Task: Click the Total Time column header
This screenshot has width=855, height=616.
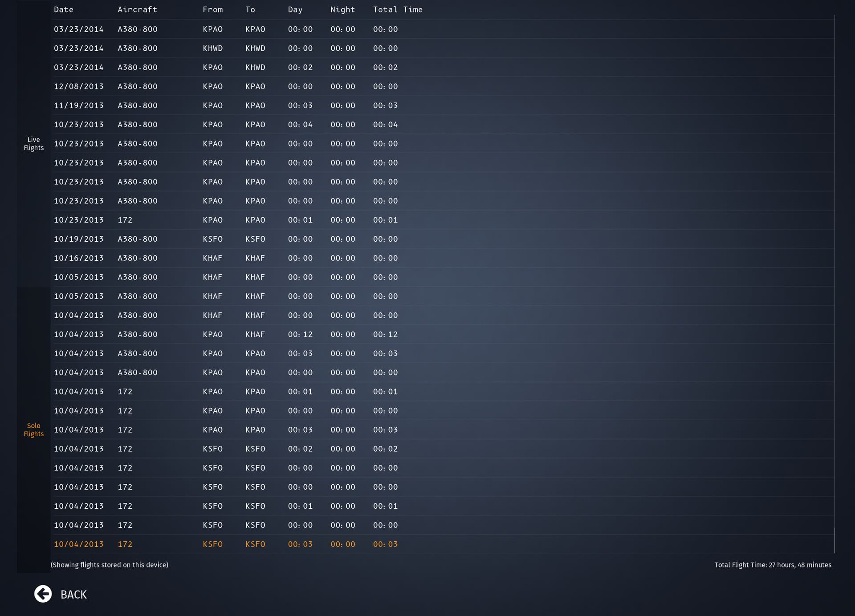Action: (x=397, y=9)
